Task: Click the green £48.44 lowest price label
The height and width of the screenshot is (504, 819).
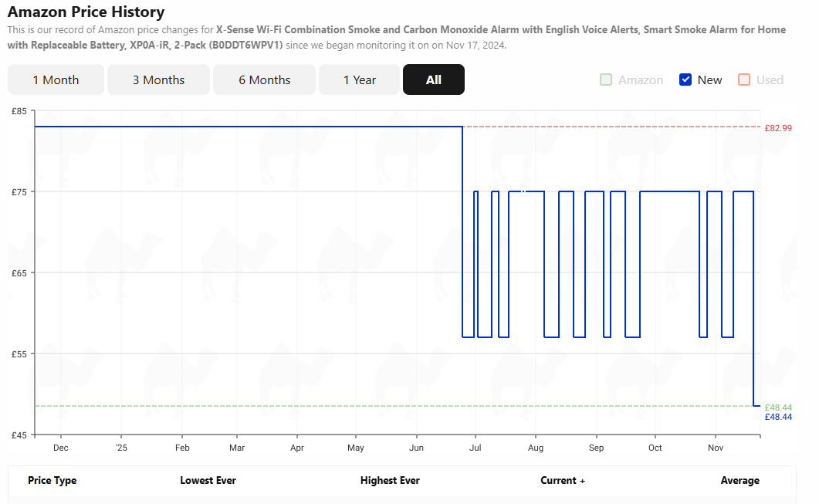Action: (778, 408)
